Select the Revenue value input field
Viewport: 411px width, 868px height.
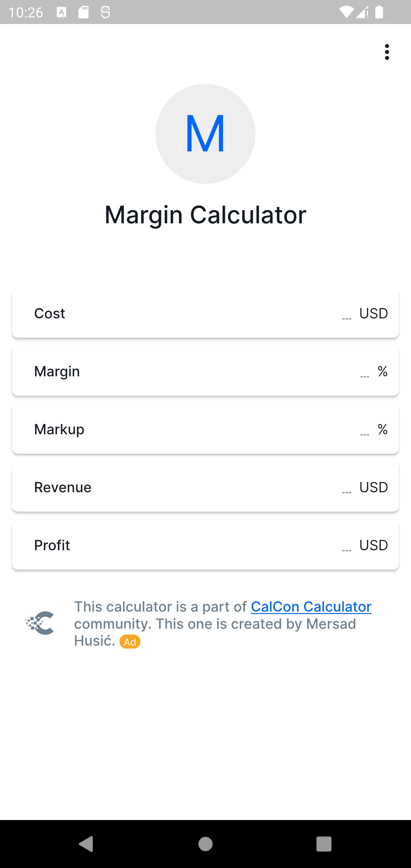[346, 488]
